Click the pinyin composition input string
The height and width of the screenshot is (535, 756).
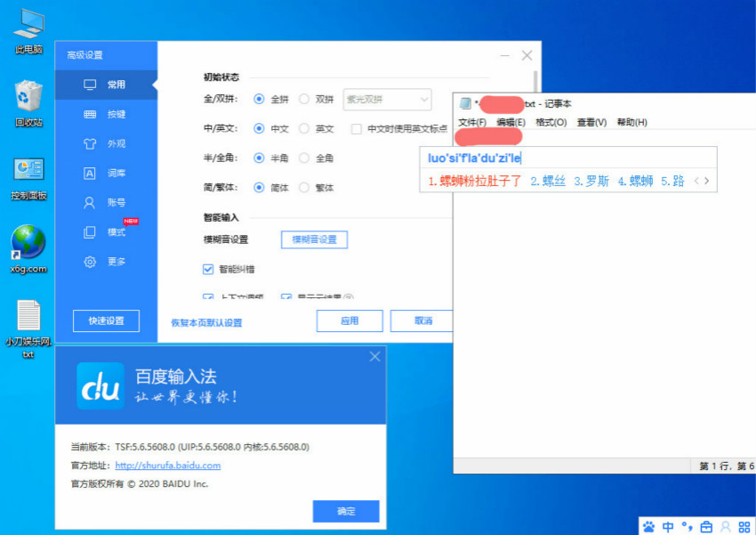tap(474, 158)
